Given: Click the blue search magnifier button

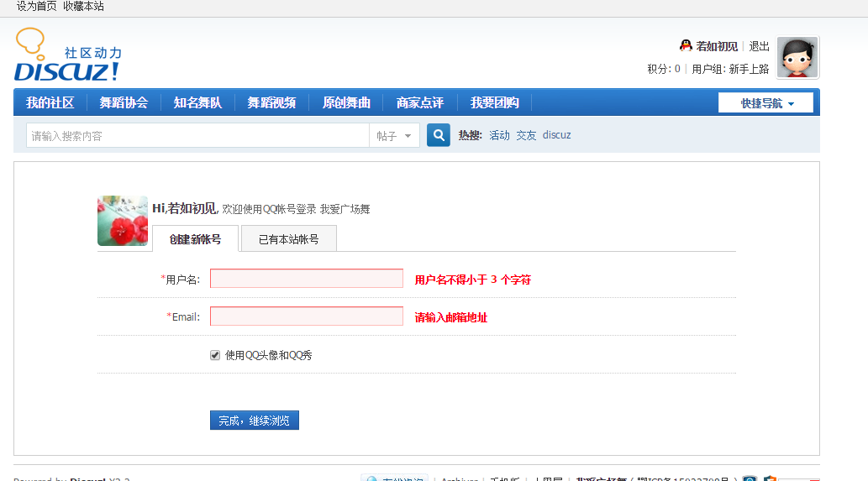Looking at the screenshot, I should (439, 135).
